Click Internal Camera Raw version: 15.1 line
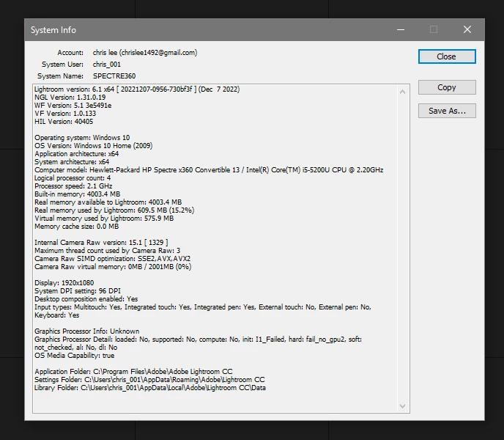The width and height of the screenshot is (504, 440). [101, 243]
